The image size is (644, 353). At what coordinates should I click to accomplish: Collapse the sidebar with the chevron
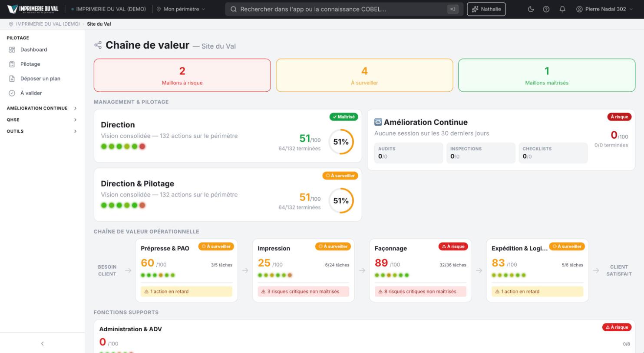coord(42,343)
